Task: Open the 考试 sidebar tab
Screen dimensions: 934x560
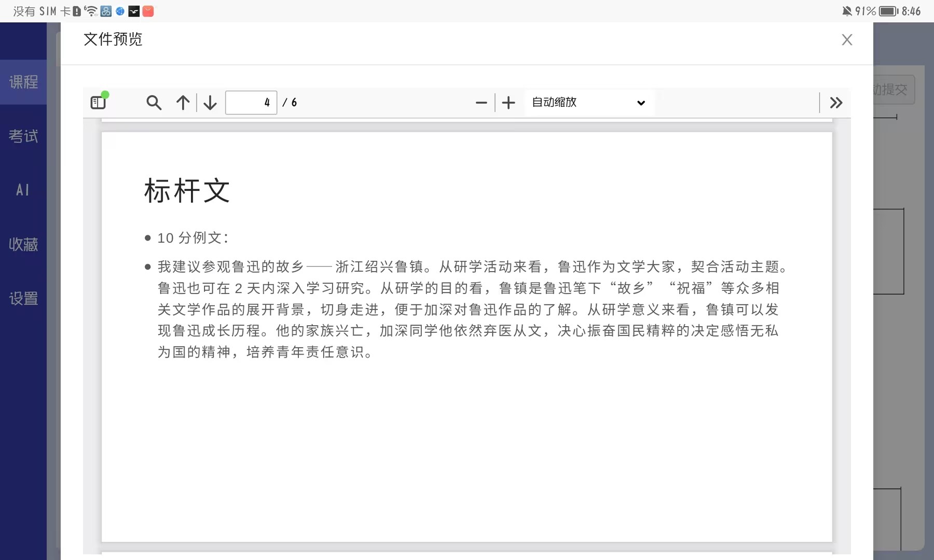Action: [23, 136]
